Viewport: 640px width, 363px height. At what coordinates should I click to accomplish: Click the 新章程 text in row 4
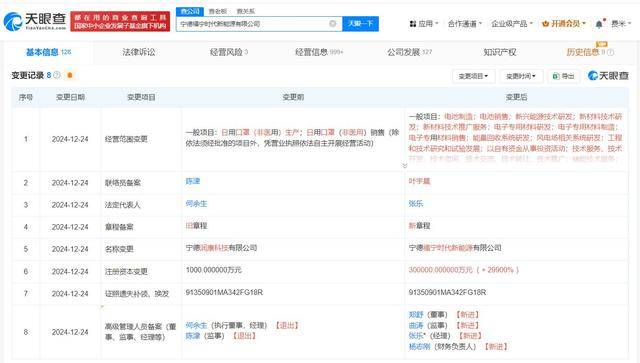[x=419, y=225]
